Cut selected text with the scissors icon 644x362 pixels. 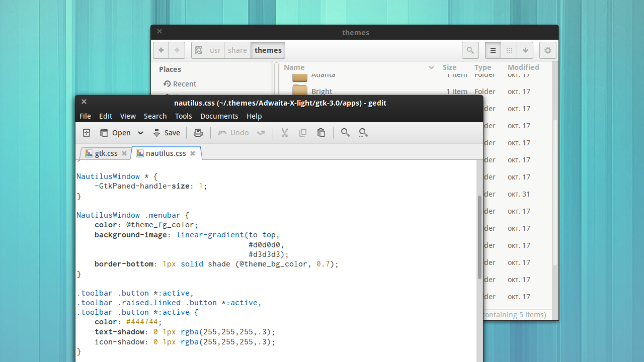point(284,133)
